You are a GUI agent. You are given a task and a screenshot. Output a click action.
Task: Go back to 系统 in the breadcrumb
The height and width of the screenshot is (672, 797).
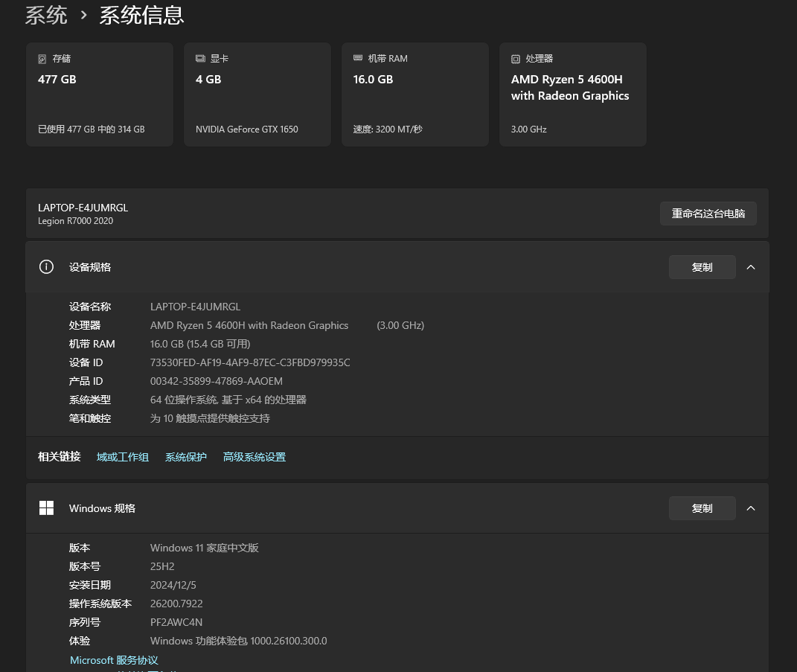click(46, 15)
